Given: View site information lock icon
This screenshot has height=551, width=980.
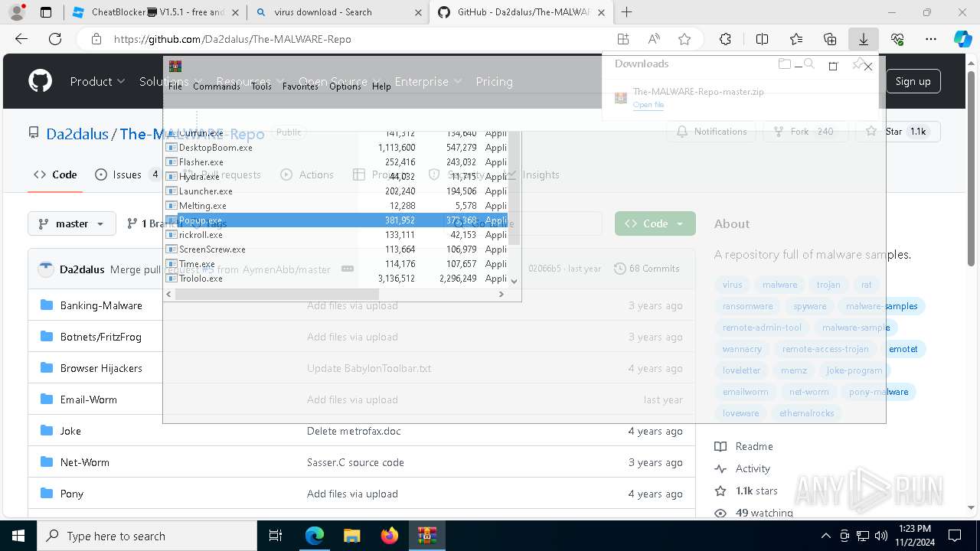Looking at the screenshot, I should 96,39.
